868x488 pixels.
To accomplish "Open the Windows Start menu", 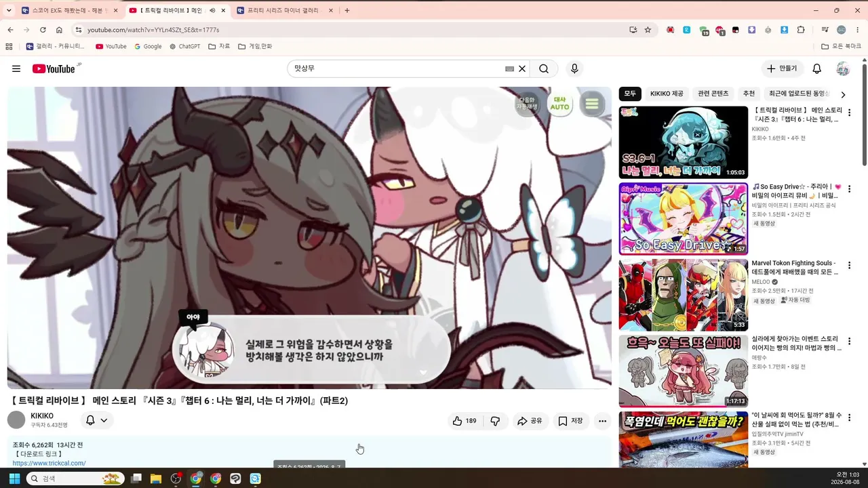I will (14, 479).
